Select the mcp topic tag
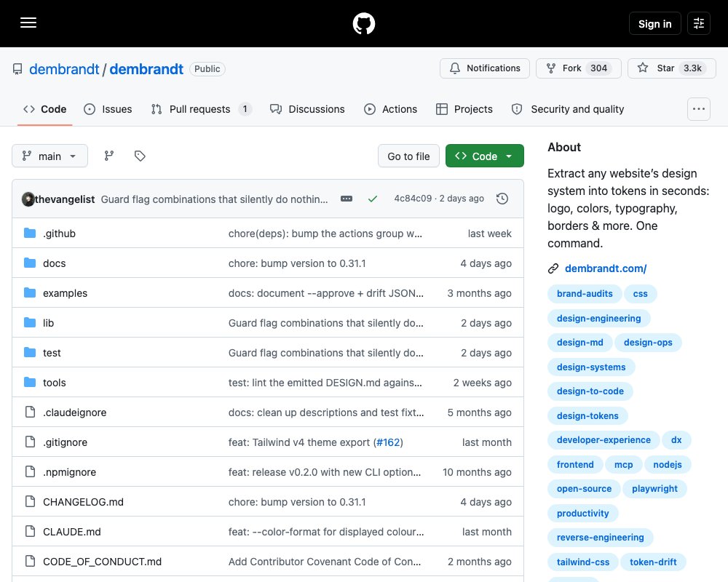 (x=624, y=464)
